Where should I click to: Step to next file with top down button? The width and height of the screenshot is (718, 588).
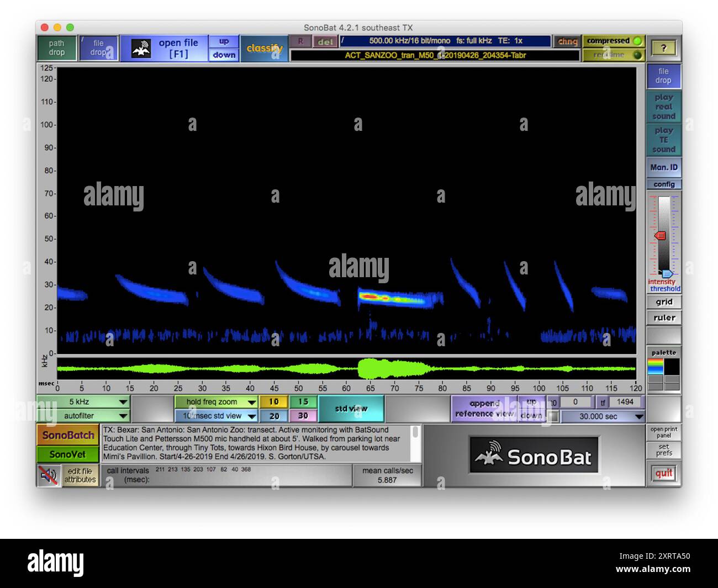(x=224, y=55)
